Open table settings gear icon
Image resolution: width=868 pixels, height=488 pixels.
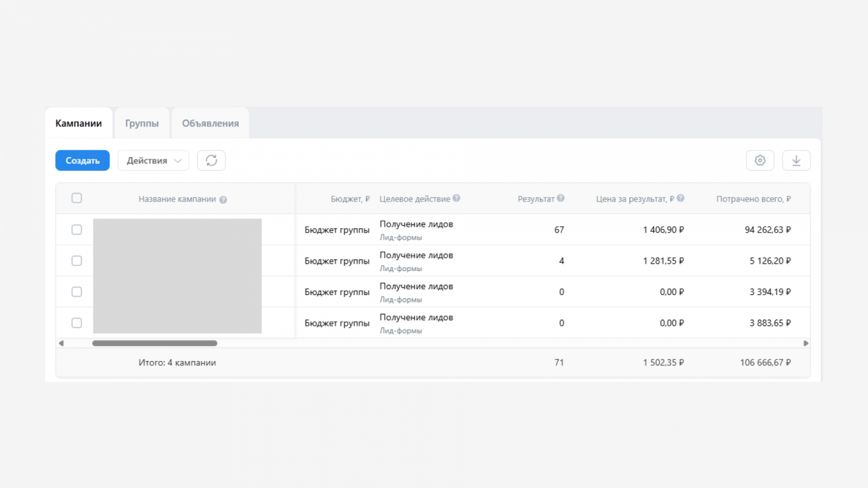pyautogui.click(x=760, y=160)
